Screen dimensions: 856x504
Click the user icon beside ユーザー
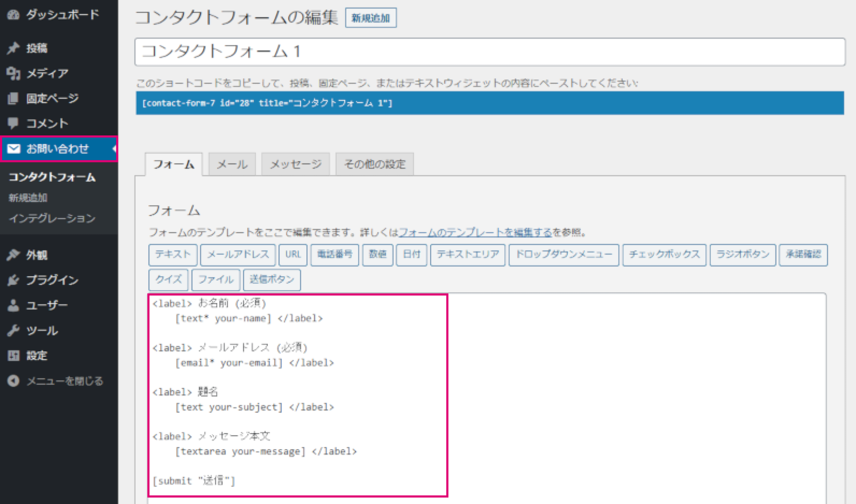pyautogui.click(x=13, y=305)
